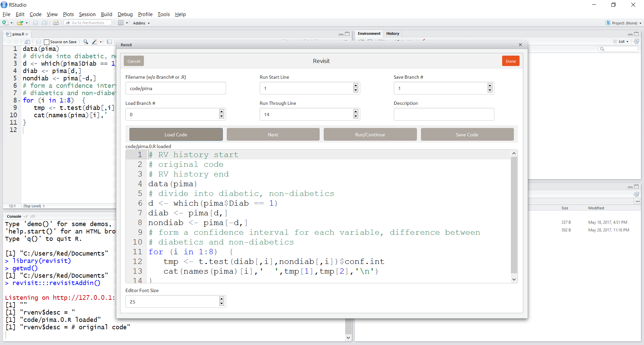Click the Open File folder icon
The height and width of the screenshot is (345, 644).
20,23
